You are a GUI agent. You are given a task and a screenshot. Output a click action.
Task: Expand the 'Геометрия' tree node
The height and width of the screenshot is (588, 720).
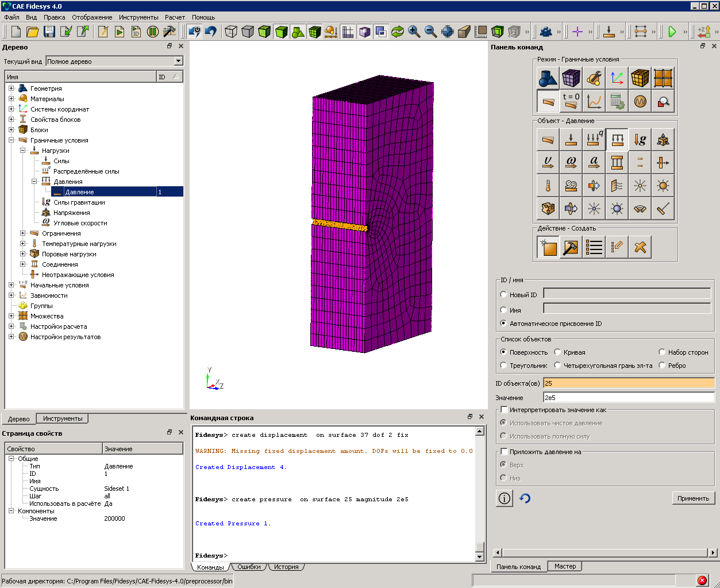click(x=11, y=88)
